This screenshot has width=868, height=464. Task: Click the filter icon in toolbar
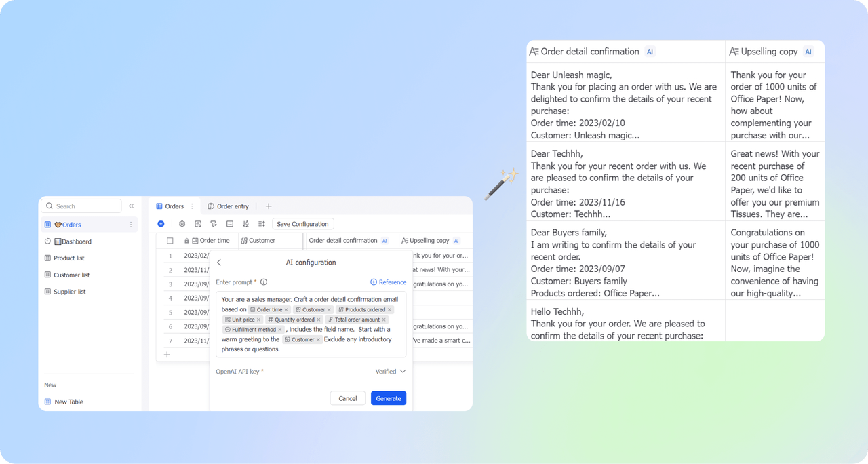214,224
